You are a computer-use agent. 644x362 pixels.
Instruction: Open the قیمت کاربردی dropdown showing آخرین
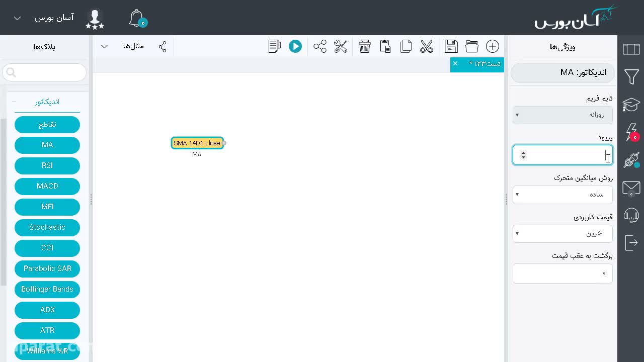562,233
